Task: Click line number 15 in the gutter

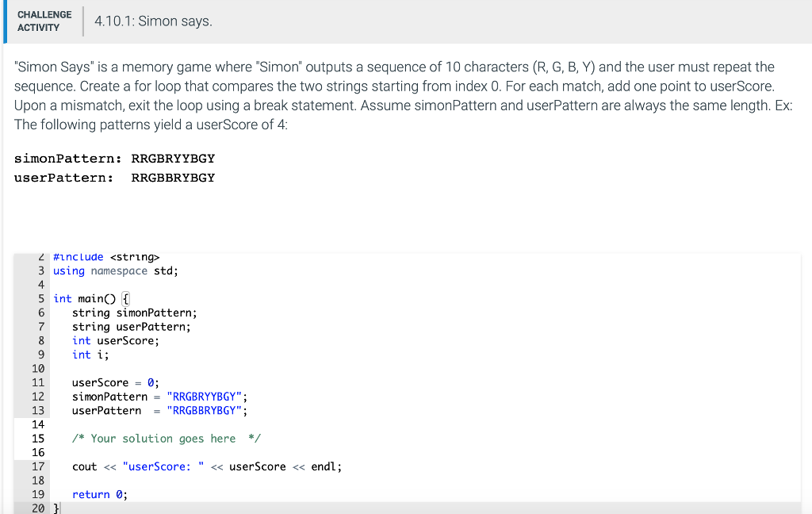Action: point(37,438)
